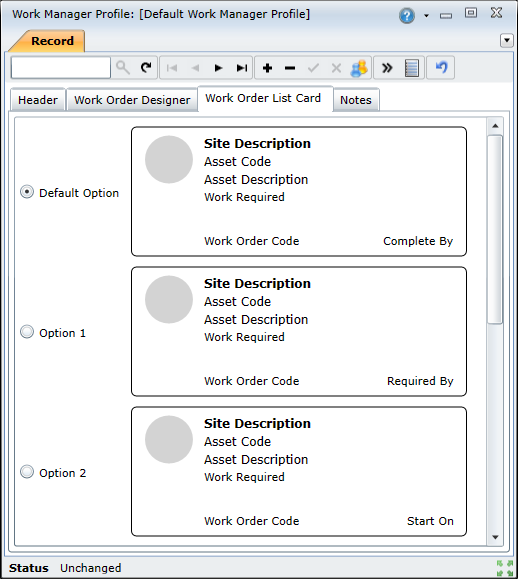The image size is (518, 579).
Task: Open the help icon dropdown arrow
Action: pos(426,16)
